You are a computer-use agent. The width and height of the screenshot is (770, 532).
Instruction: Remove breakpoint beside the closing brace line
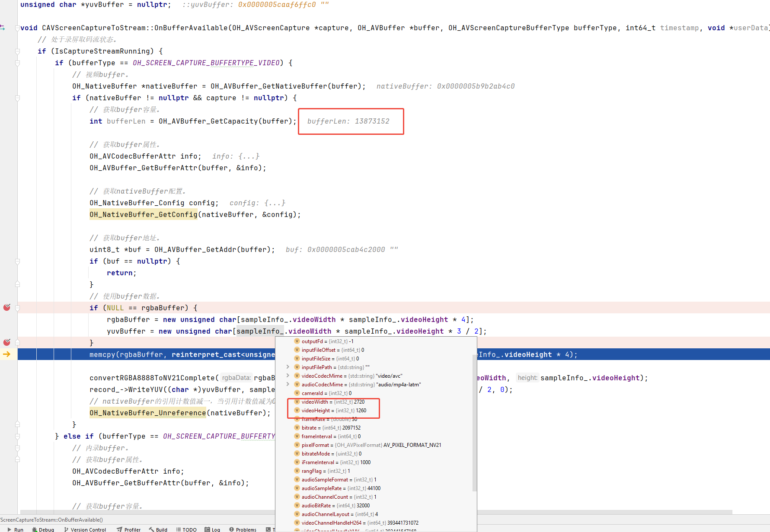pos(7,342)
